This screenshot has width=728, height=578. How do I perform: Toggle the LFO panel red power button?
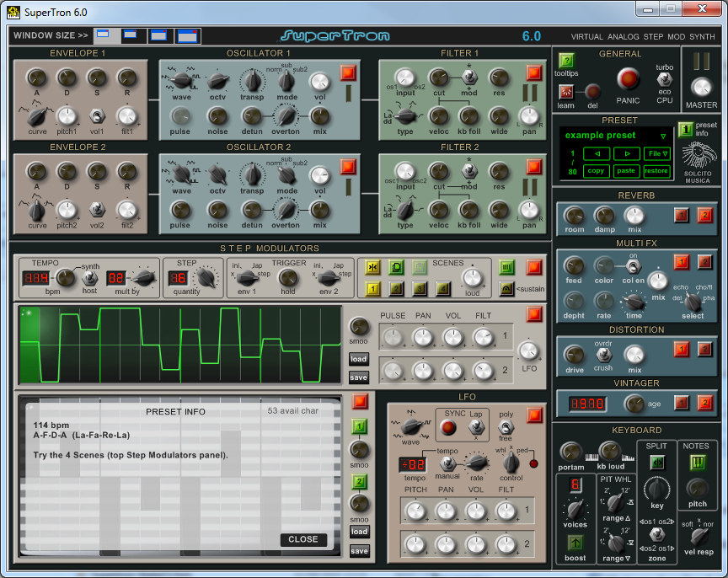(x=534, y=415)
